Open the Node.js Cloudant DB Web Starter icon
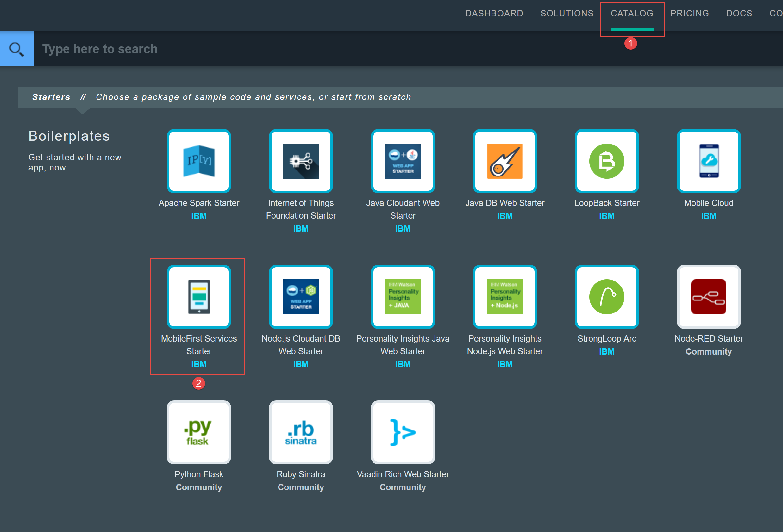This screenshot has width=783, height=532. (301, 297)
